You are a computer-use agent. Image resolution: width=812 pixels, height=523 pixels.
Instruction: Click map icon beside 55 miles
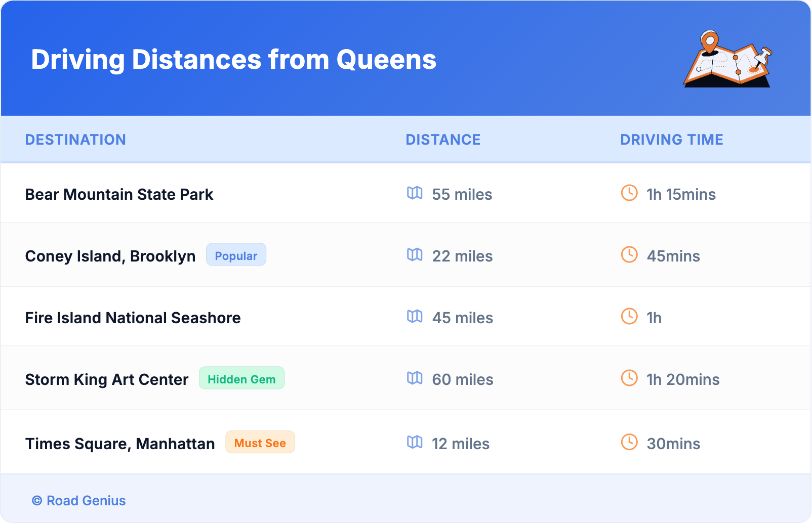(x=415, y=193)
